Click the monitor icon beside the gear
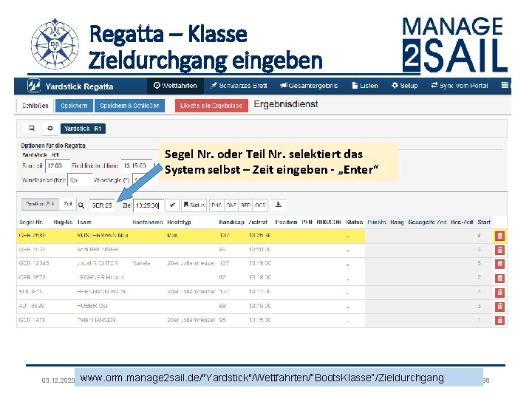This screenshot has width=532, height=399. click(32, 129)
